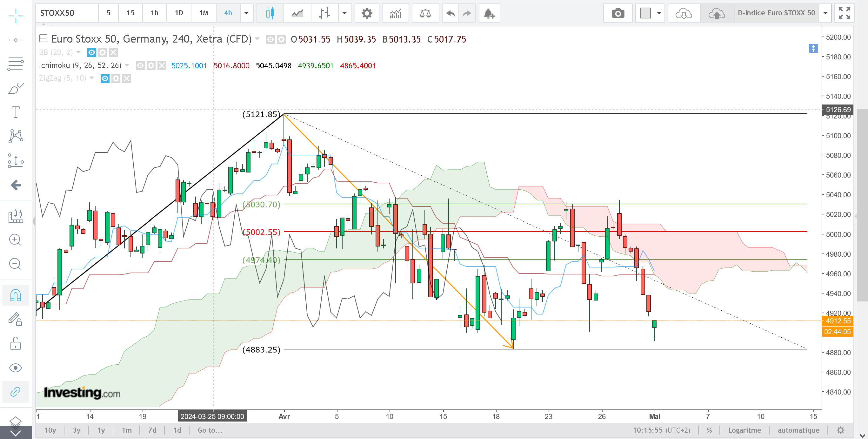This screenshot has width=868, height=439.
Task: Open the chart statistics tool in sidebar
Action: click(16, 216)
